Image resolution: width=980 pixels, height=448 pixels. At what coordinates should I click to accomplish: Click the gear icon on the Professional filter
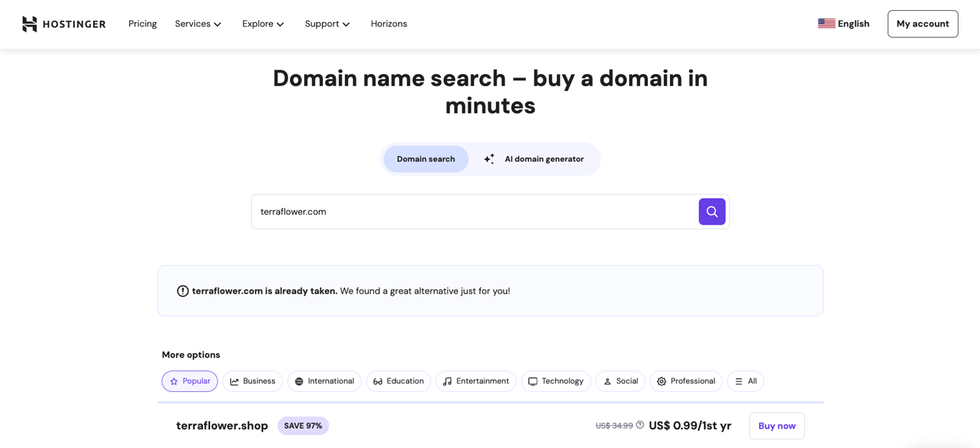click(x=661, y=381)
